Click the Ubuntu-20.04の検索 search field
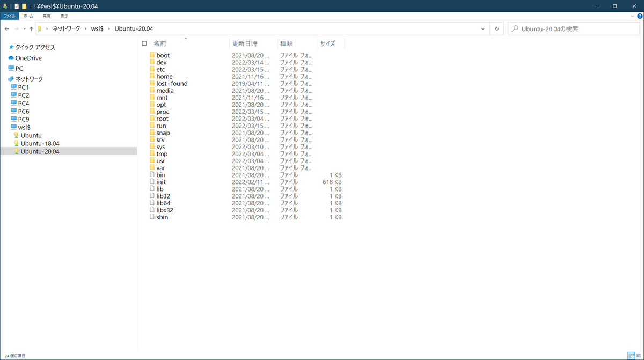 pyautogui.click(x=574, y=28)
